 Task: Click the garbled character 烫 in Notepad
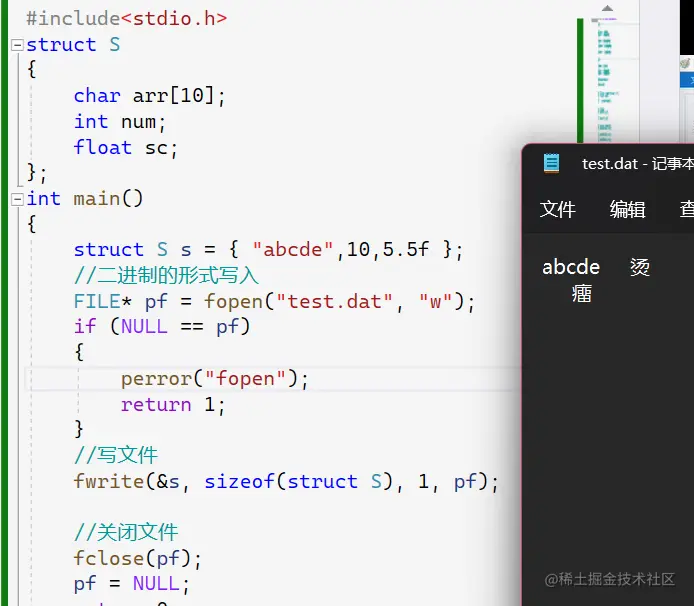(x=640, y=267)
